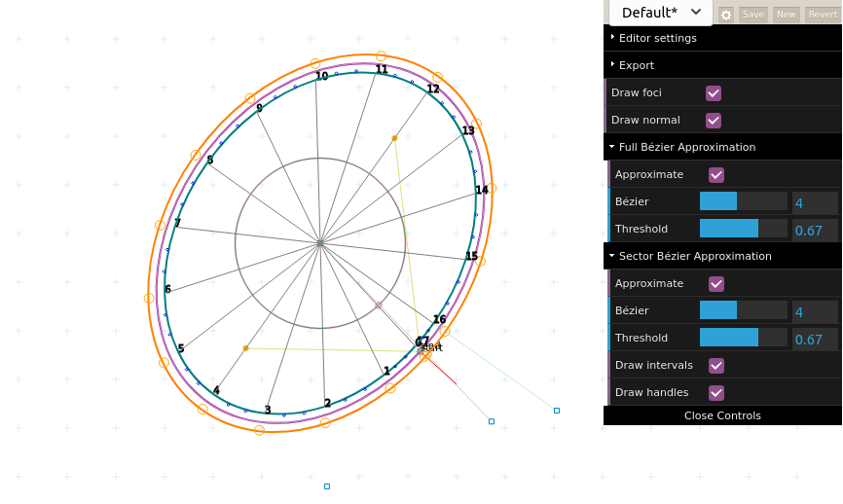
Task: Uncheck the Draw normal option
Action: point(714,121)
